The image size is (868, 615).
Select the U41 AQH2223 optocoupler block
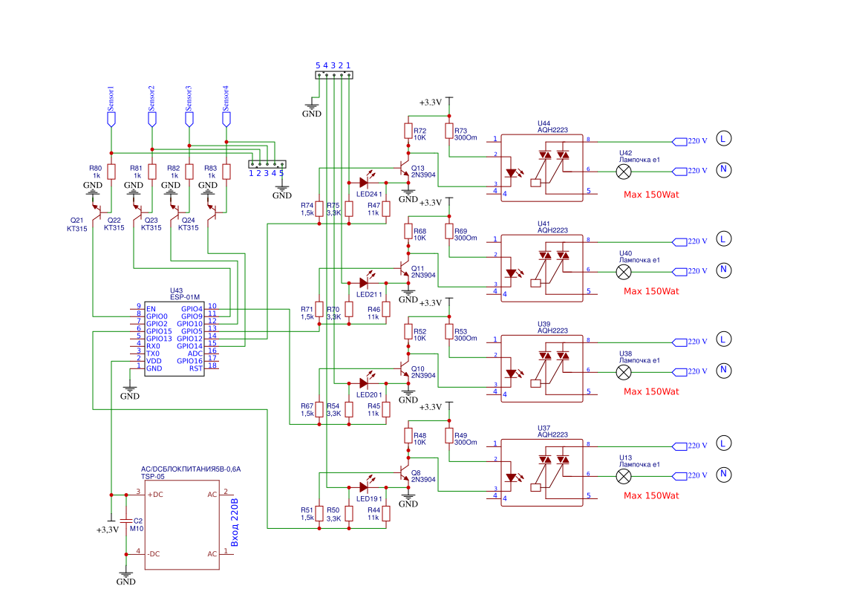click(542, 268)
